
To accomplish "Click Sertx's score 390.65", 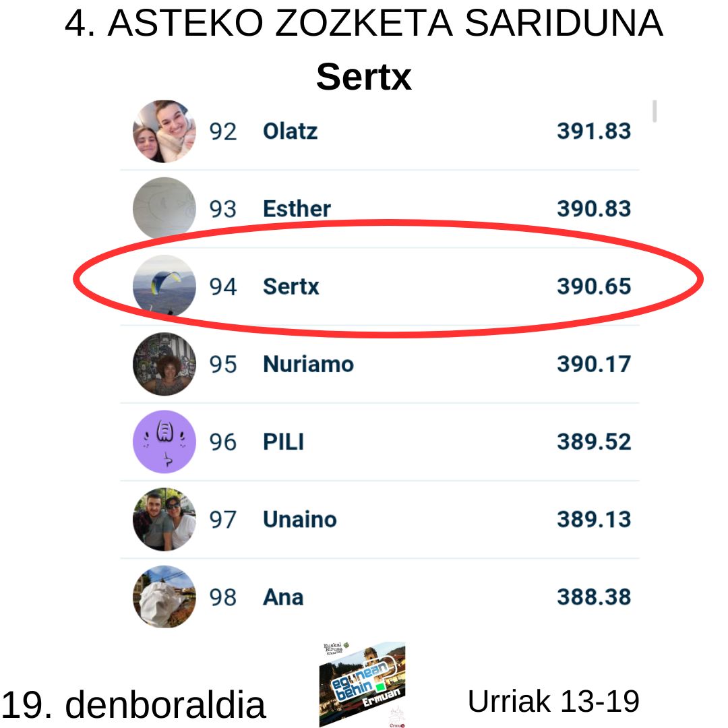I will [x=593, y=286].
